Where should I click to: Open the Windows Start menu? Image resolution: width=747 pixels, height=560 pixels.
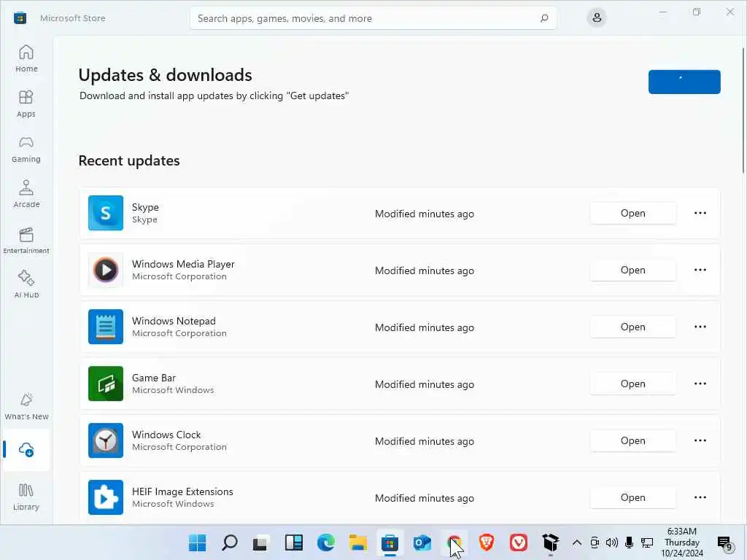pyautogui.click(x=197, y=542)
